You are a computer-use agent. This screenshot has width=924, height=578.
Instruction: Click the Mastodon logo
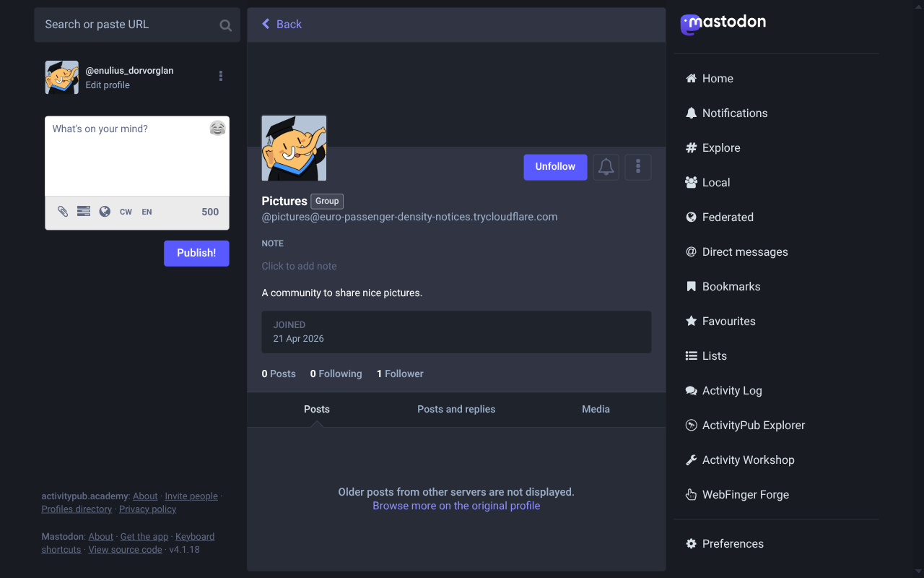pos(723,25)
